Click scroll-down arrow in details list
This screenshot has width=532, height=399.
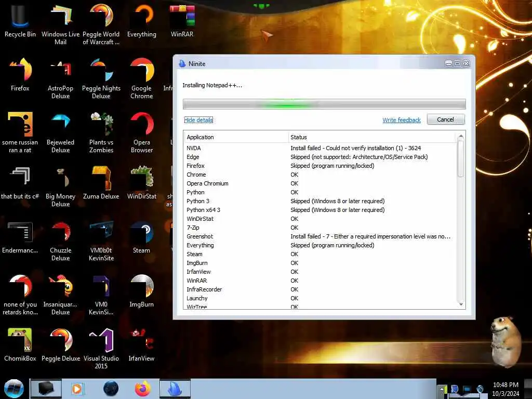point(461,304)
